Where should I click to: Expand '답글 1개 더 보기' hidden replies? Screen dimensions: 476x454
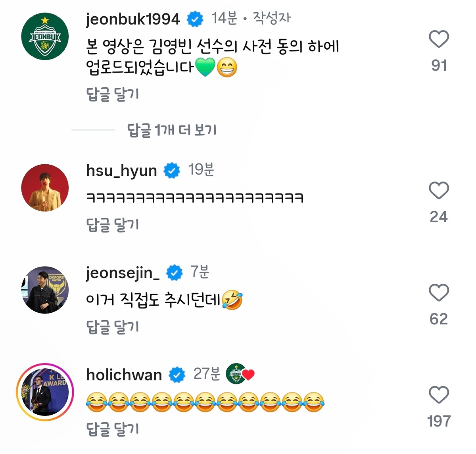(171, 130)
